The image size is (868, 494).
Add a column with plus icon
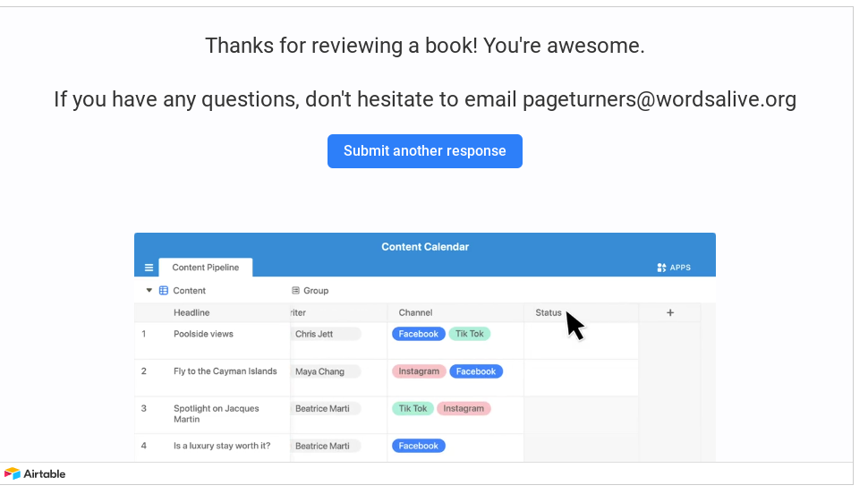pyautogui.click(x=670, y=313)
